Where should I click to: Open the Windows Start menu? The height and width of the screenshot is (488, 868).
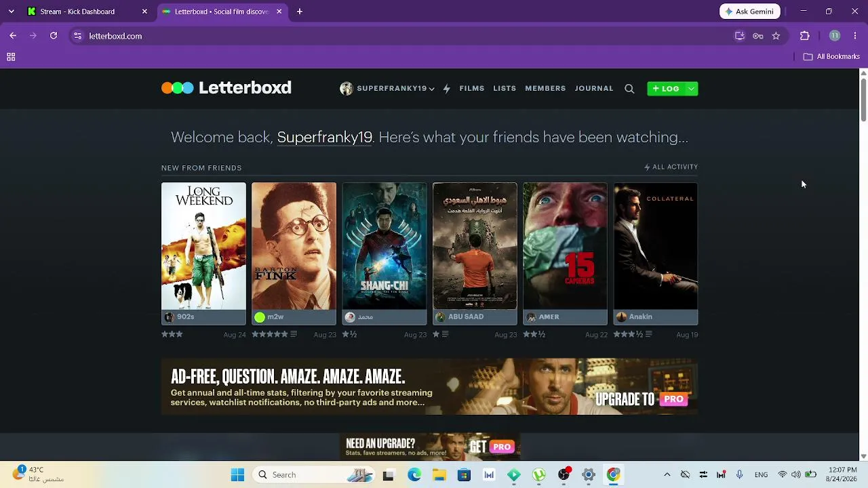coord(237,475)
